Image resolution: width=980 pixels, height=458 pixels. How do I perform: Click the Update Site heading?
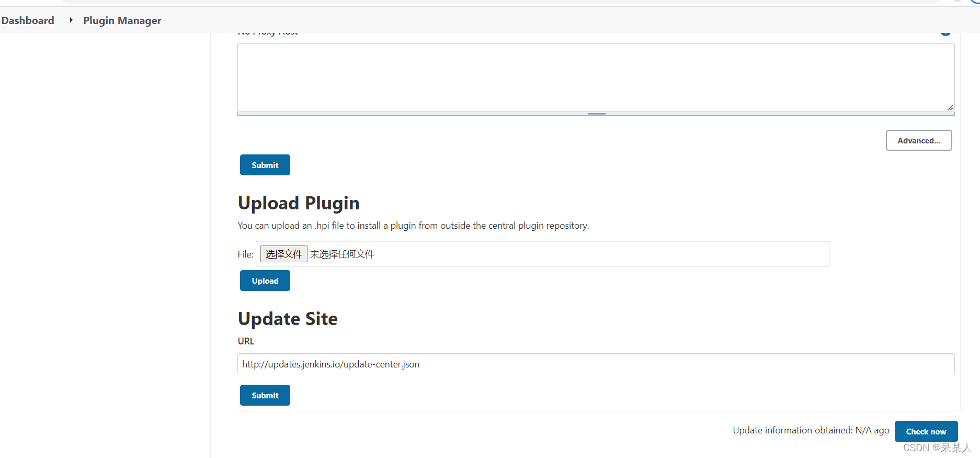(x=288, y=319)
